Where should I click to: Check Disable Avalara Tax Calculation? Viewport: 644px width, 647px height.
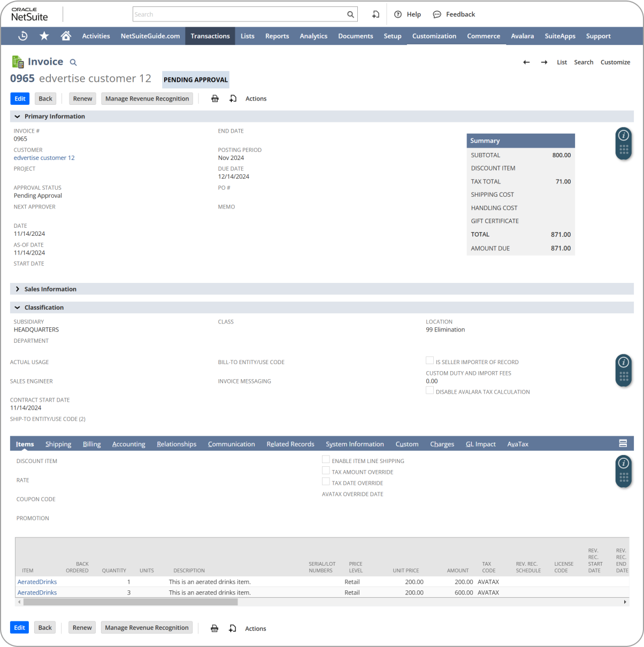430,390
